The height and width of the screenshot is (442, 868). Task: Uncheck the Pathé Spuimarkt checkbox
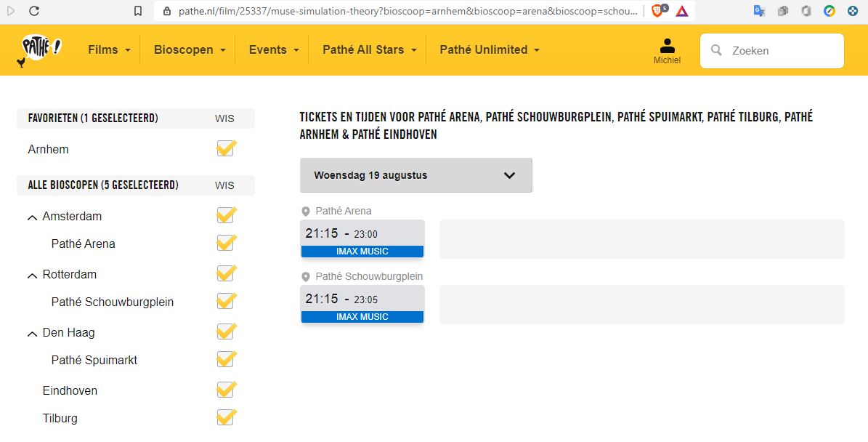coord(226,359)
